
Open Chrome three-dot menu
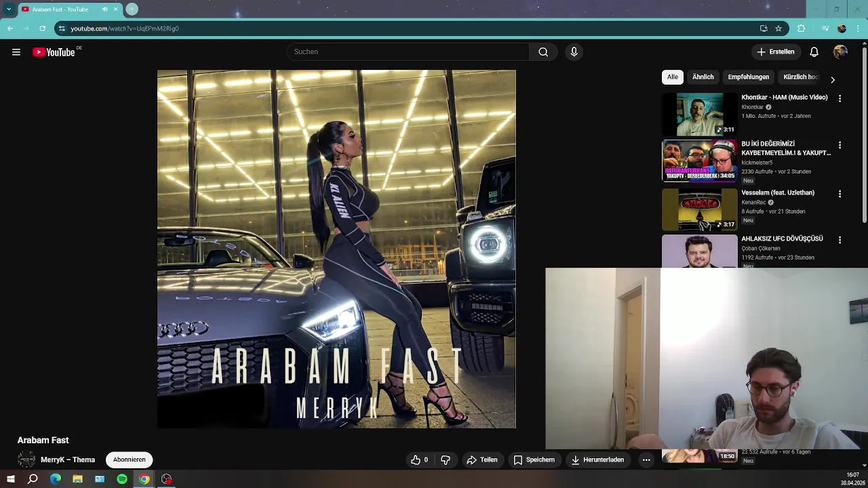pyautogui.click(x=858, y=28)
